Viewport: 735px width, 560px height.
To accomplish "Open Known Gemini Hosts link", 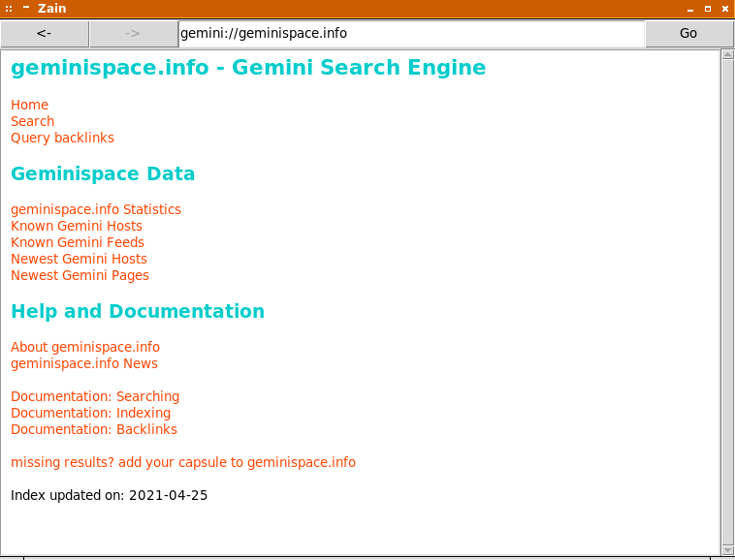I will 77,226.
